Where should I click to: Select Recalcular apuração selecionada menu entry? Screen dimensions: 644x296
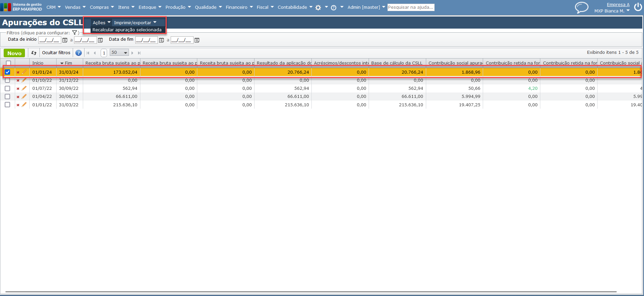(x=127, y=30)
